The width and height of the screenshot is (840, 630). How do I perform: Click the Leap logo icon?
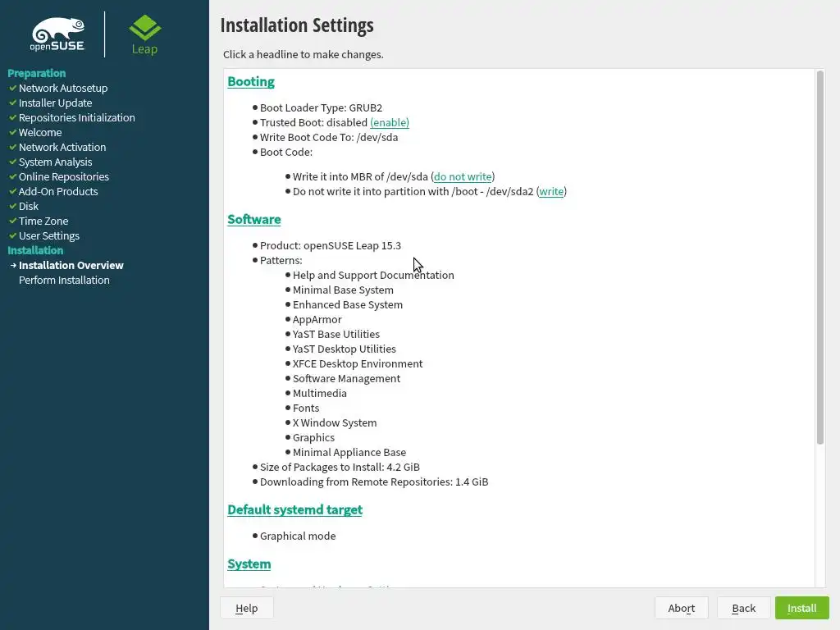point(144,34)
